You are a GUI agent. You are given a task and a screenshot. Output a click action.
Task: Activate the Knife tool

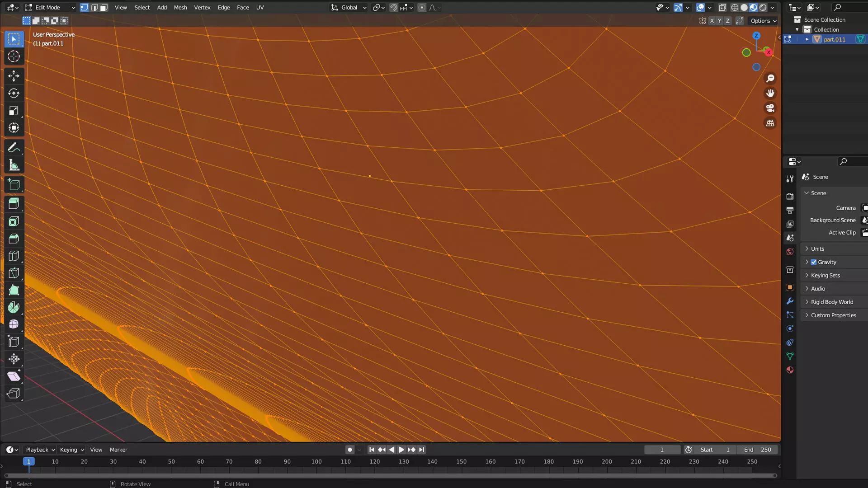click(x=14, y=273)
